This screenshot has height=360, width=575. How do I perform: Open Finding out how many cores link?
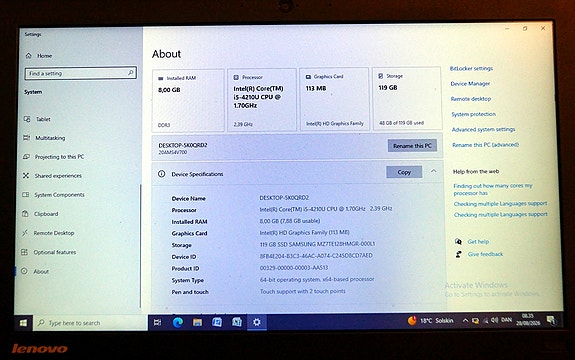coord(492,189)
